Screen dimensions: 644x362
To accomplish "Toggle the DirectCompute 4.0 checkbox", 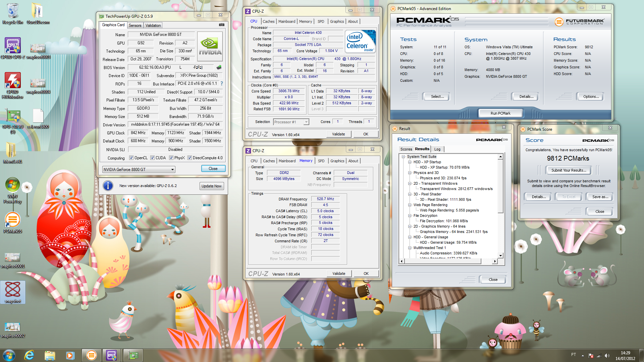I will pyautogui.click(x=190, y=158).
